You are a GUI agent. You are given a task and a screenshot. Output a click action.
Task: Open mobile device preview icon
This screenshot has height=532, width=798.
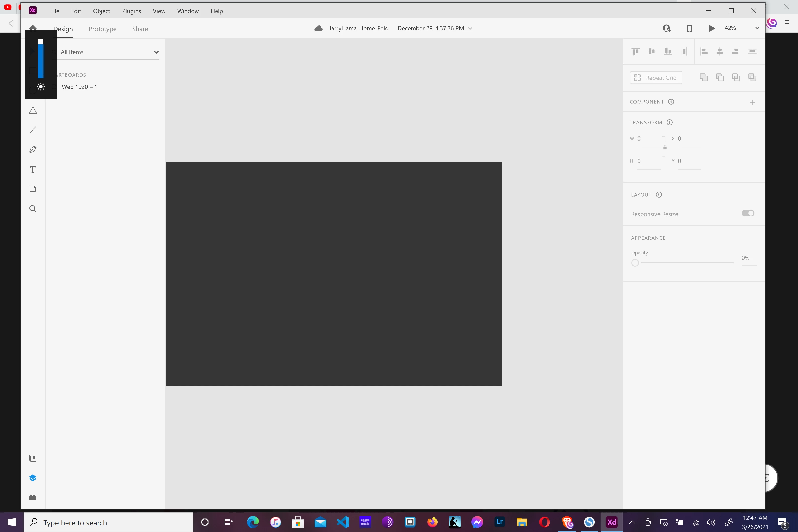(x=689, y=29)
